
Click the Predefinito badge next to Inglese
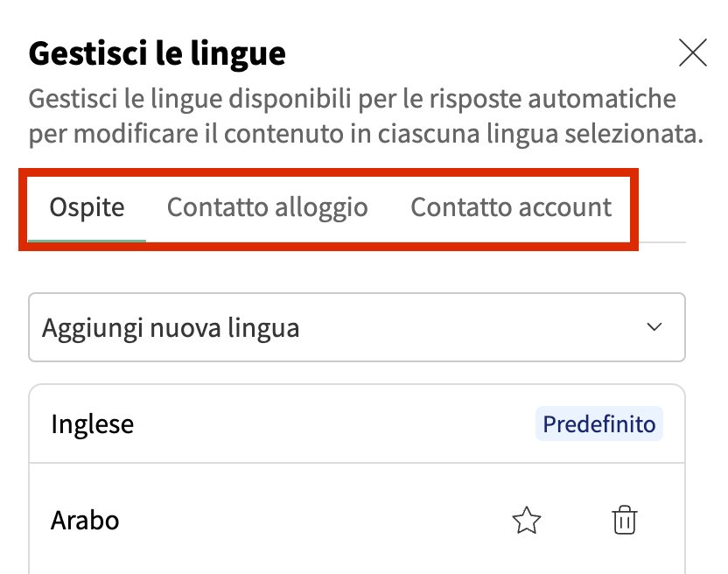598,424
